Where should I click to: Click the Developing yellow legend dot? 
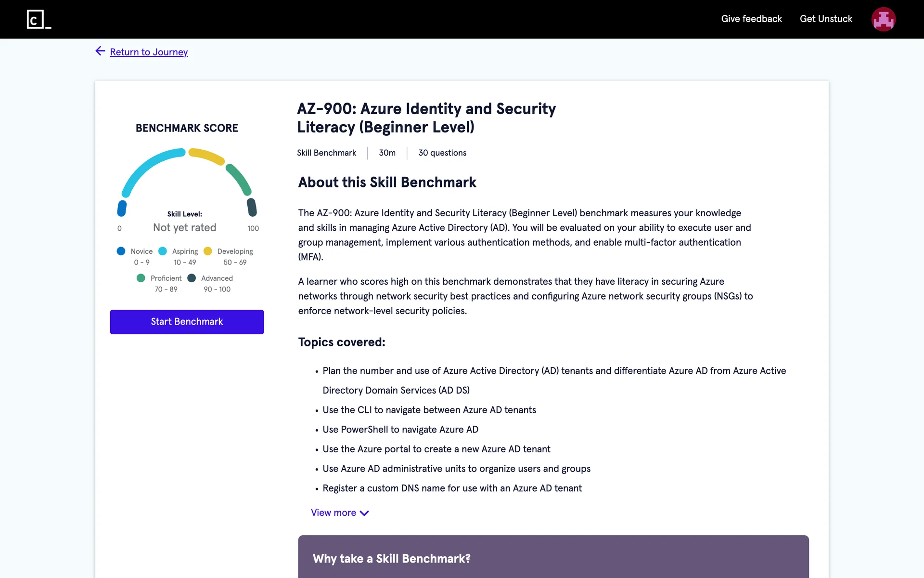[x=208, y=251]
